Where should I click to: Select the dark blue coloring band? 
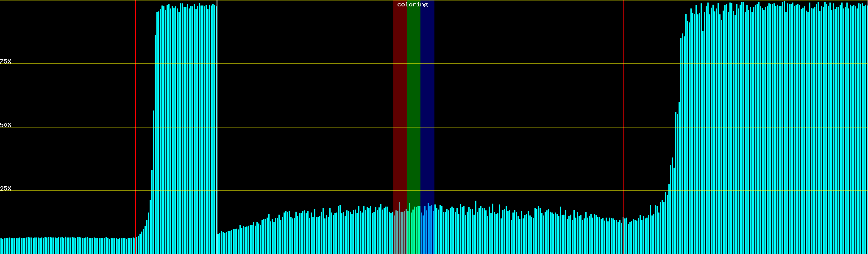point(427,106)
